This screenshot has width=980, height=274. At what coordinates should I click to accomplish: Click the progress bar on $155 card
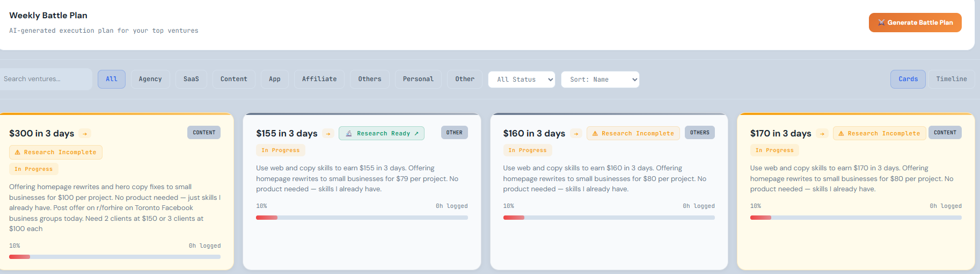[x=362, y=218]
